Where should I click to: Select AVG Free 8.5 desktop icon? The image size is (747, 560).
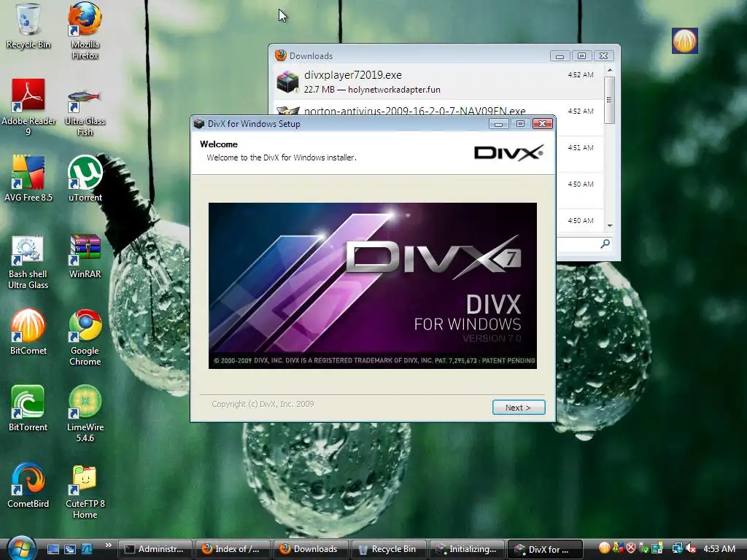(28, 179)
